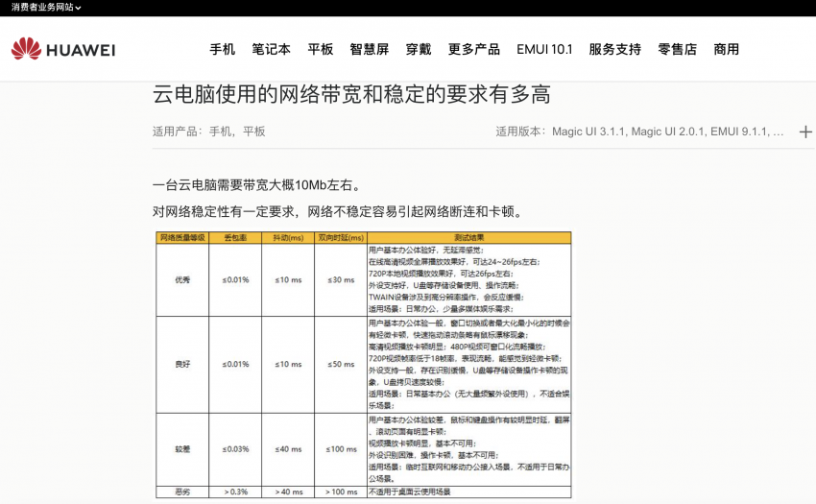Image resolution: width=816 pixels, height=504 pixels.
Task: Click the 恶劣 row at the table bottom
Action: 182,492
